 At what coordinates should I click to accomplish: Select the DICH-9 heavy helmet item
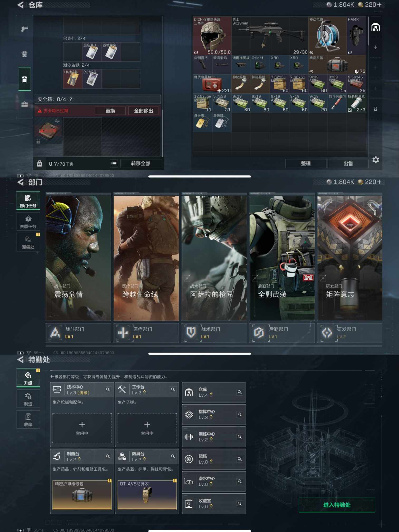coord(212,36)
